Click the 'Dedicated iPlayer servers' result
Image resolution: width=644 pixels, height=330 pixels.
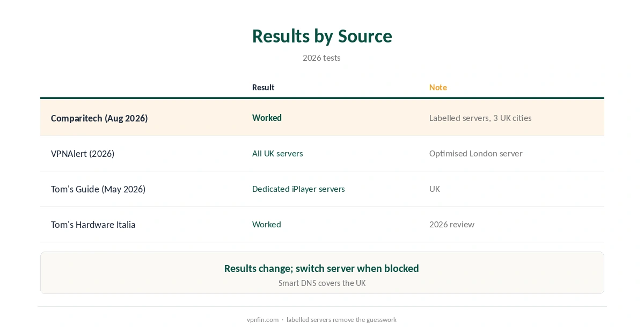coord(298,189)
